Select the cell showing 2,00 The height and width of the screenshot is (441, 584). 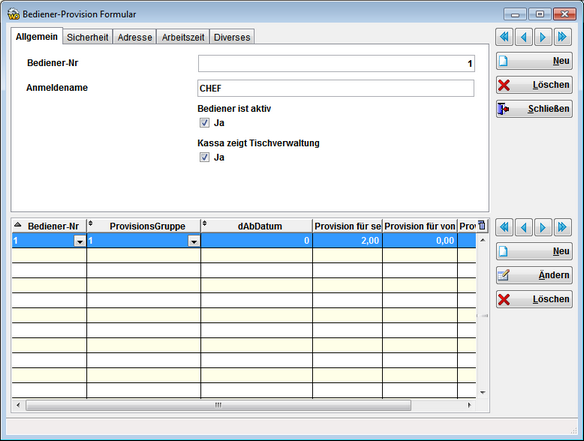pos(347,241)
